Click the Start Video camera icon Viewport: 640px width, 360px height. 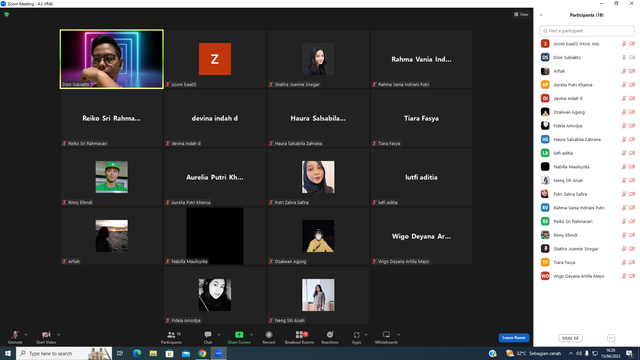(46, 335)
